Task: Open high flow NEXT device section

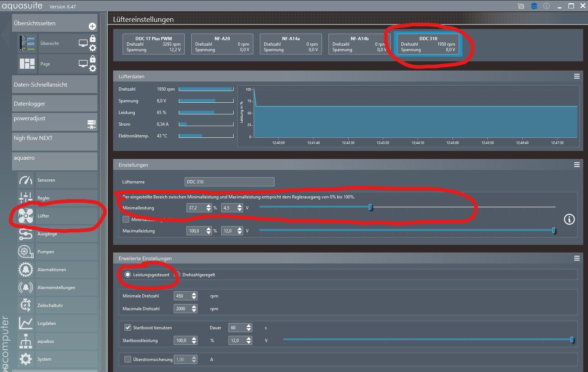Action: coord(55,141)
